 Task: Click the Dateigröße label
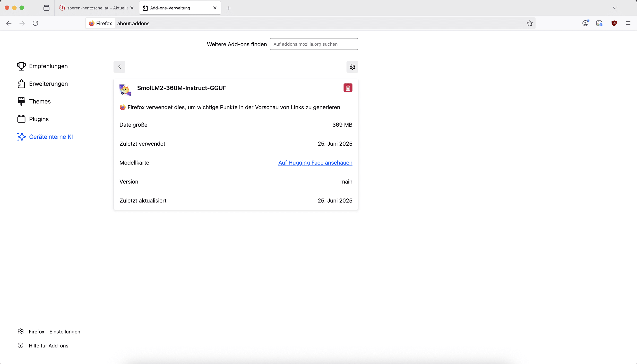tap(133, 125)
